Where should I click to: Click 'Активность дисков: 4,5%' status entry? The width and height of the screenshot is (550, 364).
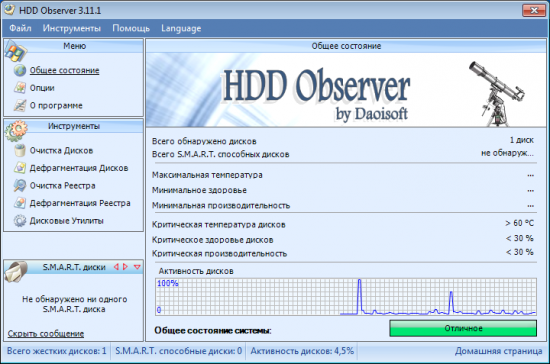coord(302,351)
